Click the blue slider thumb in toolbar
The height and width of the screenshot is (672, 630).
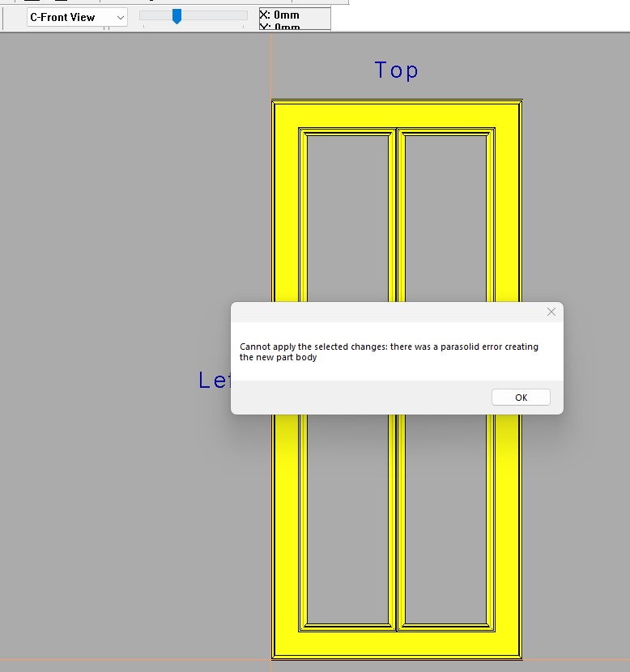pos(177,16)
